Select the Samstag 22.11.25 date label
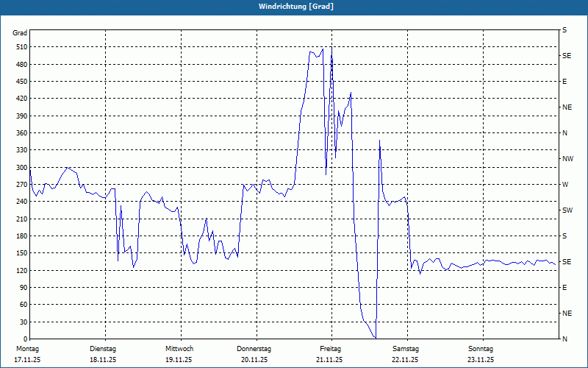Image resolution: width=588 pixels, height=368 pixels. click(405, 354)
